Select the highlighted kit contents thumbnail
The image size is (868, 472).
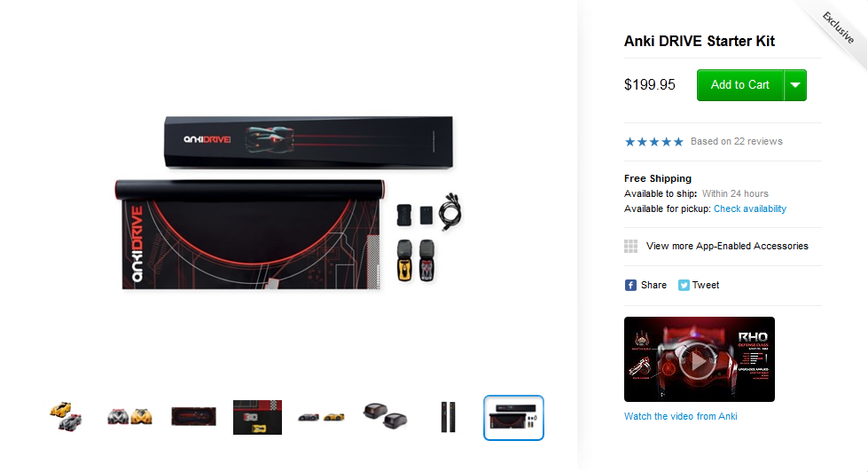(x=513, y=418)
